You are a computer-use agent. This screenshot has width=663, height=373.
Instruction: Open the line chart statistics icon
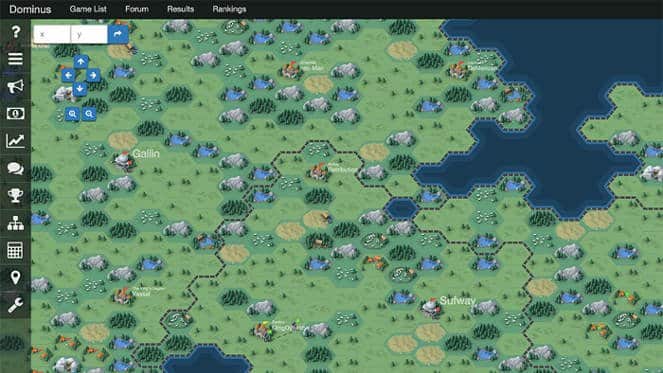[15, 141]
